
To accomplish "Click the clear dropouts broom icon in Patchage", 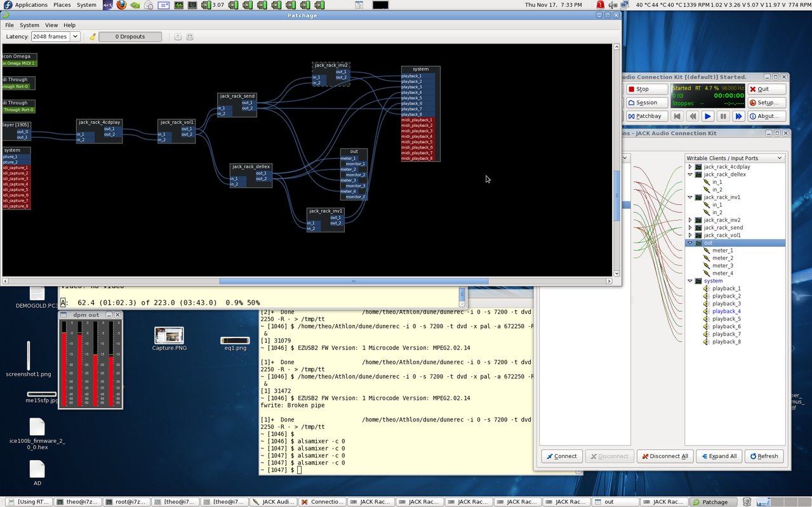I will (x=92, y=37).
